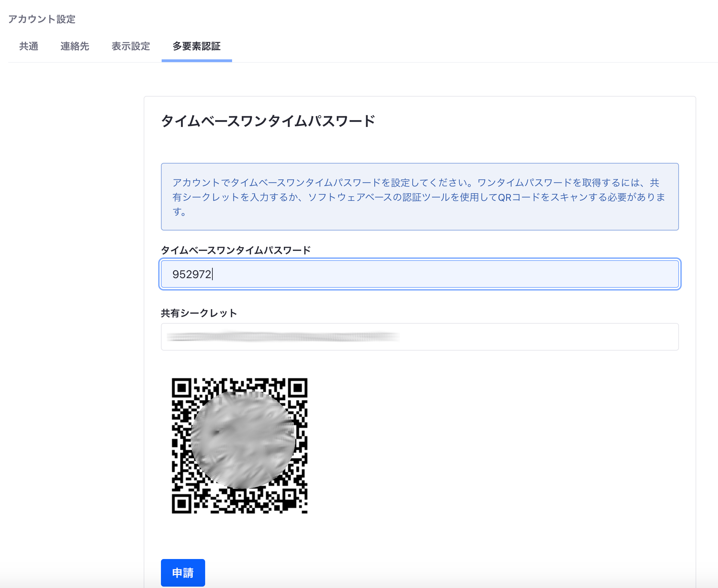
Task: Switch to the 共通 tab
Action: click(x=29, y=46)
